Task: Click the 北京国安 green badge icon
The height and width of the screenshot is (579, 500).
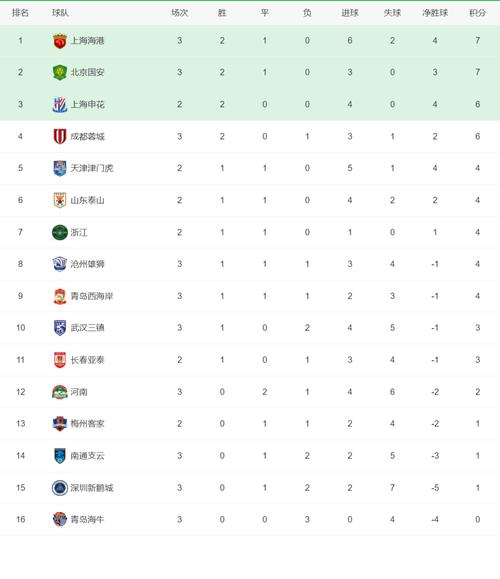Action: pyautogui.click(x=59, y=72)
